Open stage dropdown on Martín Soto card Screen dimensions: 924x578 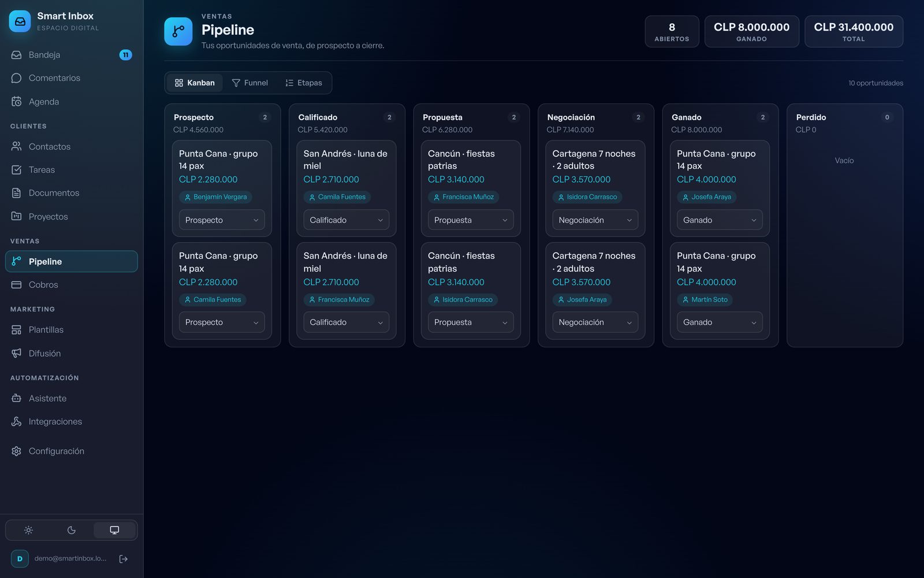tap(720, 323)
